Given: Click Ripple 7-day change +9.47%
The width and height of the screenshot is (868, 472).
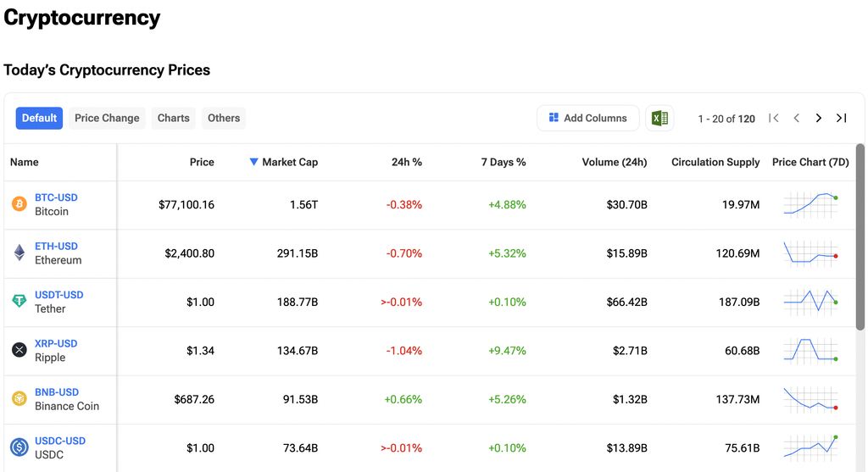Looking at the screenshot, I should click(x=507, y=351).
